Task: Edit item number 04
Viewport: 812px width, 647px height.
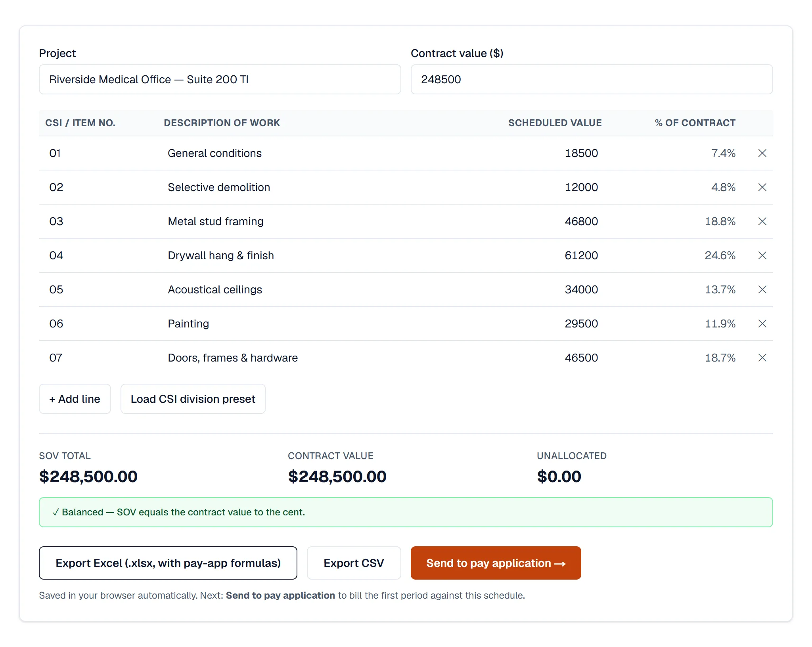Action: pyautogui.click(x=99, y=255)
